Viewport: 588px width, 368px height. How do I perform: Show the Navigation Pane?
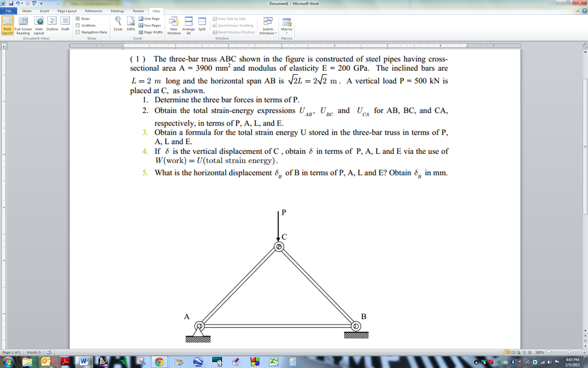(78, 32)
